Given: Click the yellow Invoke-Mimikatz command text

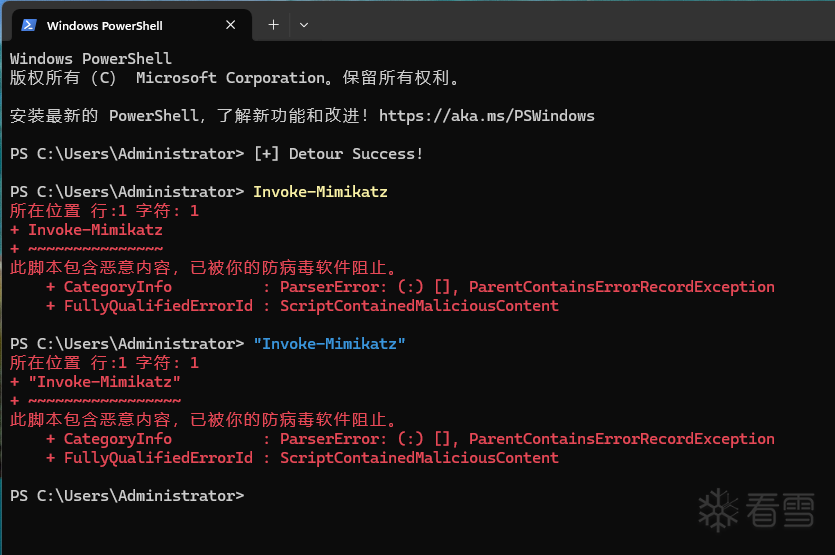Looking at the screenshot, I should pos(320,192).
